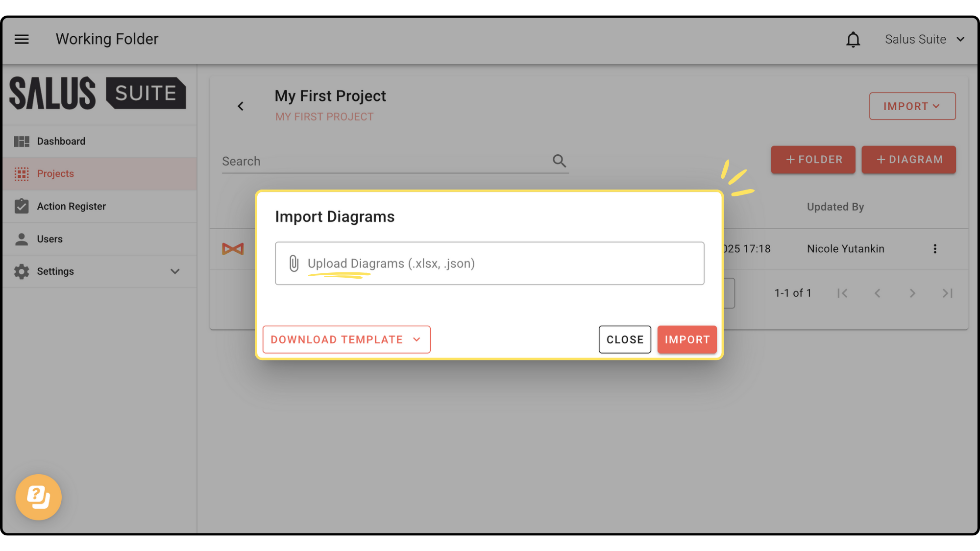Viewport: 980px width, 551px height.
Task: Click the paperclip attachment icon
Action: (x=294, y=264)
